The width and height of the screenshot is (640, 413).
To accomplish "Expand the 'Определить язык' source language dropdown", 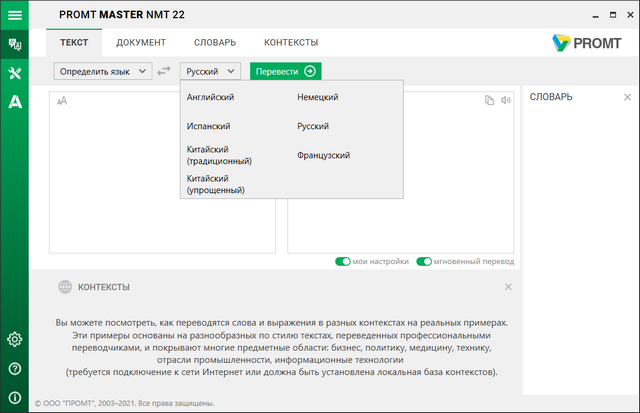I will pyautogui.click(x=103, y=71).
